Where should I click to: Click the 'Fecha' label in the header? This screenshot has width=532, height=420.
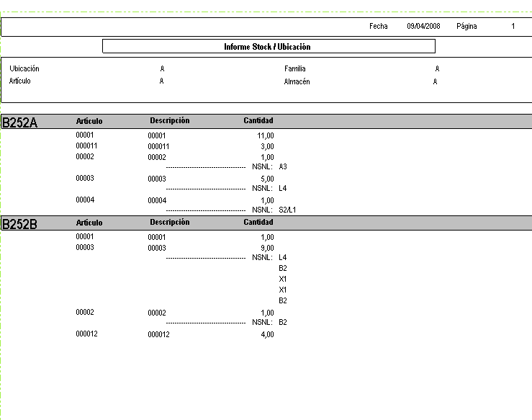tap(379, 26)
